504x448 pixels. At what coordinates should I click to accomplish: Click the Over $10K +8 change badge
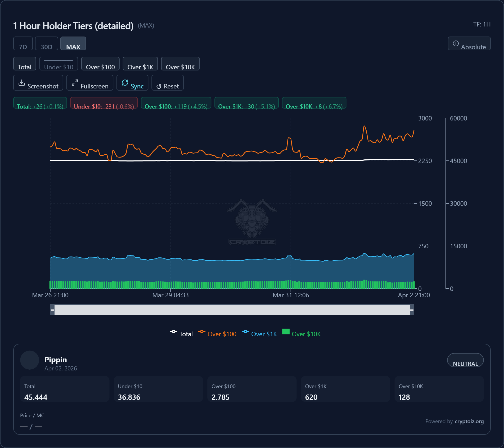[314, 103]
